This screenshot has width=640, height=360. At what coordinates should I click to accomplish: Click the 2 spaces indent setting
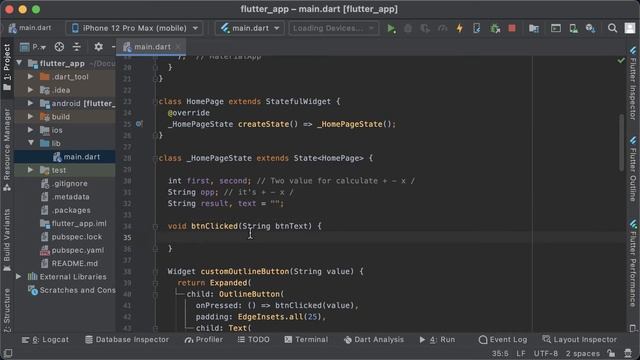(583, 353)
